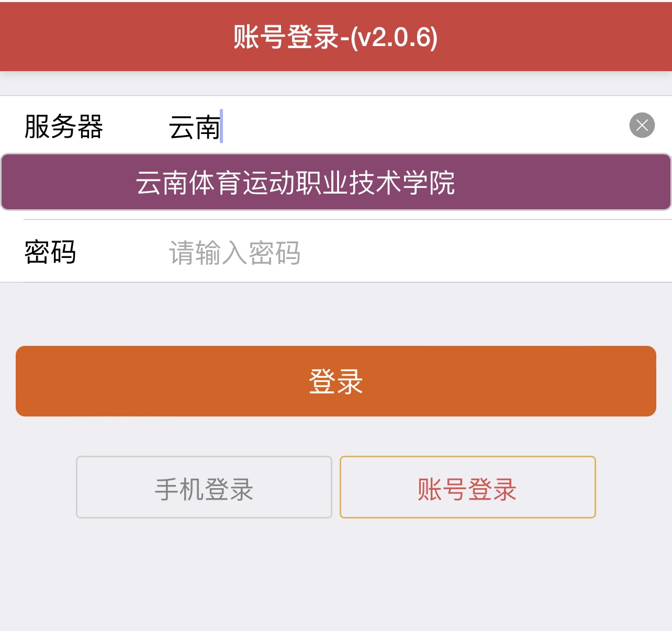672x631 pixels.
Task: Click the 账号登录-(v2.0.6) header title
Action: pos(335,37)
